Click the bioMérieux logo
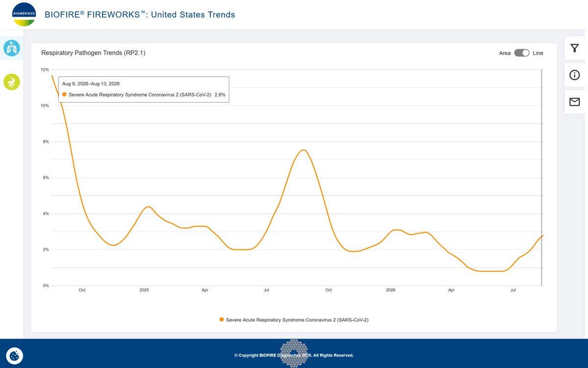This screenshot has width=588, height=368. point(24,14)
